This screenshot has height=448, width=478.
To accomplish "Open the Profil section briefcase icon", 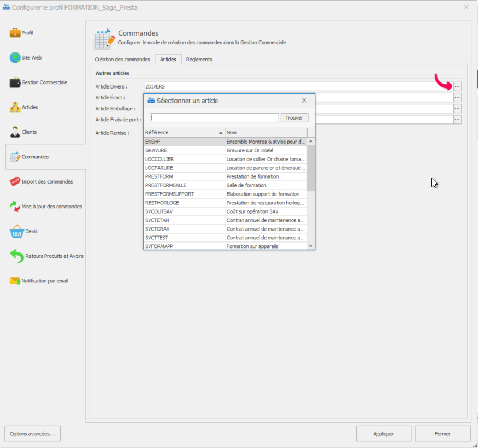I will pos(15,33).
